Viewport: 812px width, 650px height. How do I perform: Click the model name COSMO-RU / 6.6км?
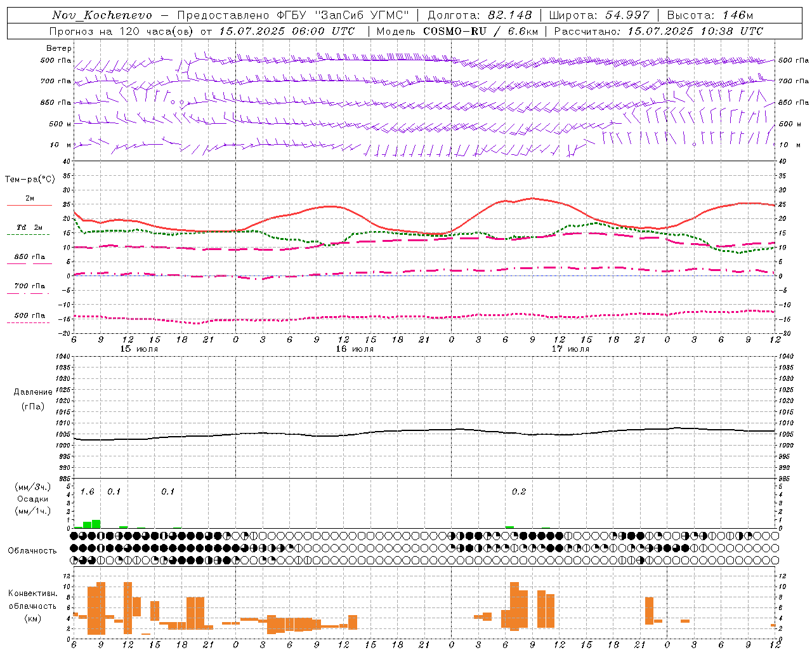[x=481, y=31]
